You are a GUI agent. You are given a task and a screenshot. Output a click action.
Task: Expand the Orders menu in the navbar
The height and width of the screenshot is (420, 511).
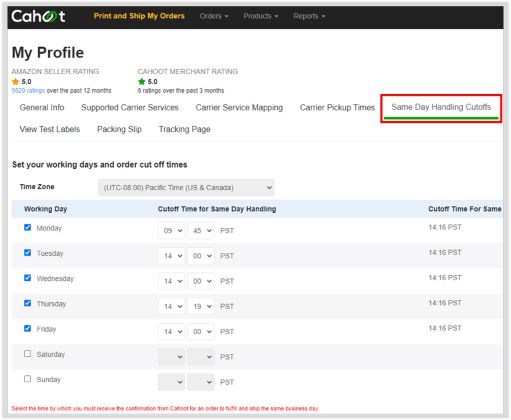click(214, 16)
